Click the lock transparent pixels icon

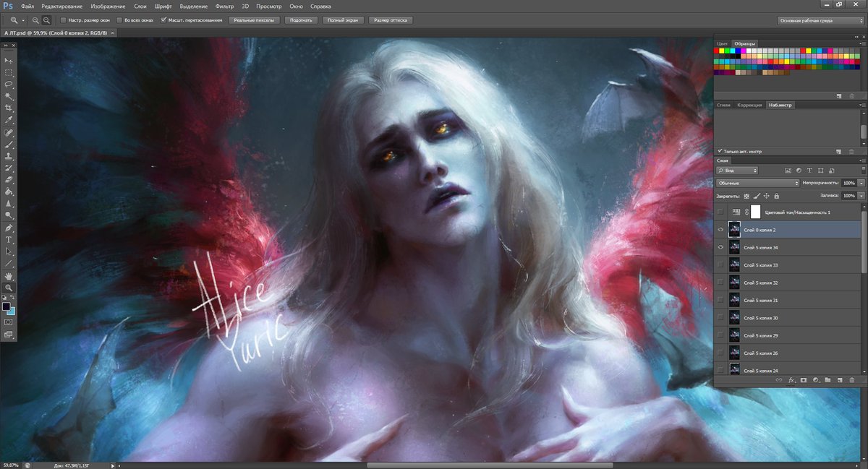(746, 196)
